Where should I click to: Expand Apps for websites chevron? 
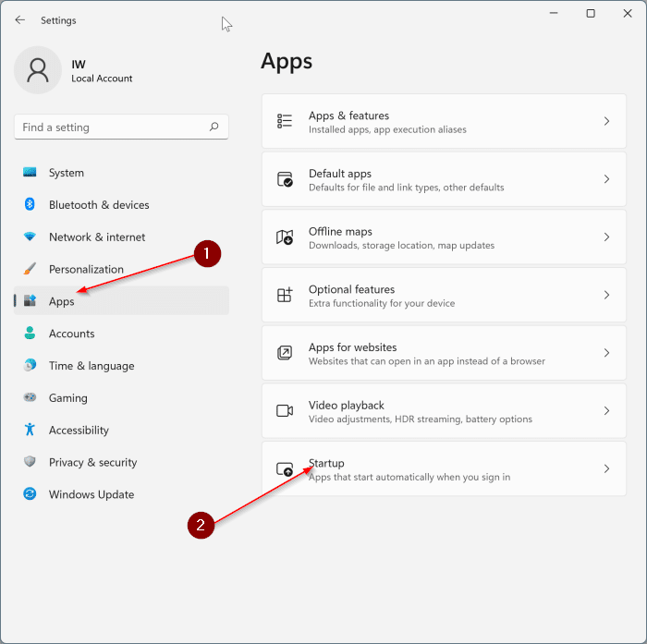606,353
